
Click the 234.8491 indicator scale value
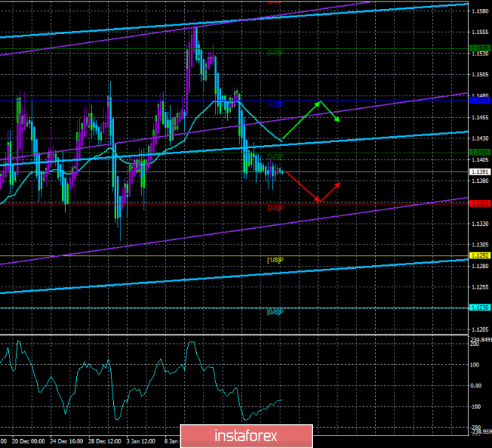(481, 339)
